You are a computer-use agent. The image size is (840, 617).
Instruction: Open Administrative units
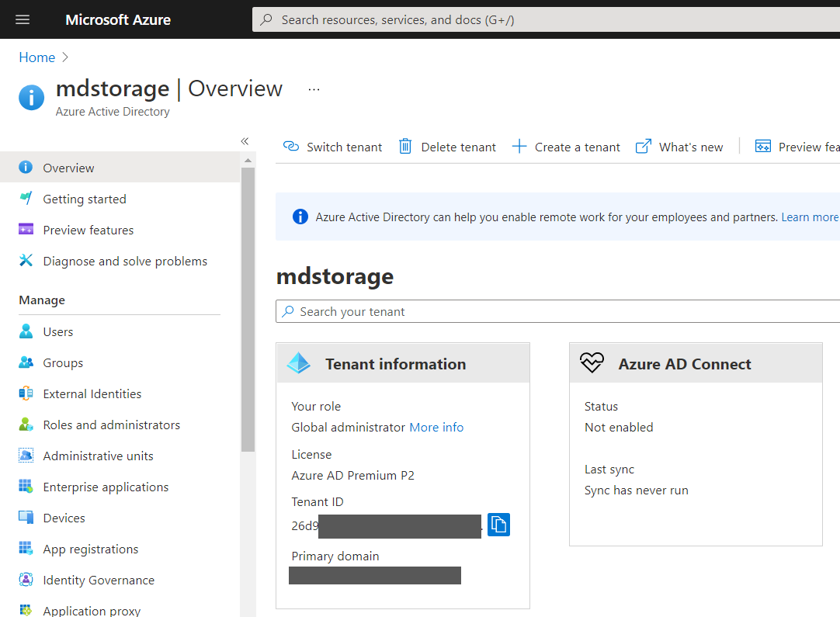pos(120,456)
